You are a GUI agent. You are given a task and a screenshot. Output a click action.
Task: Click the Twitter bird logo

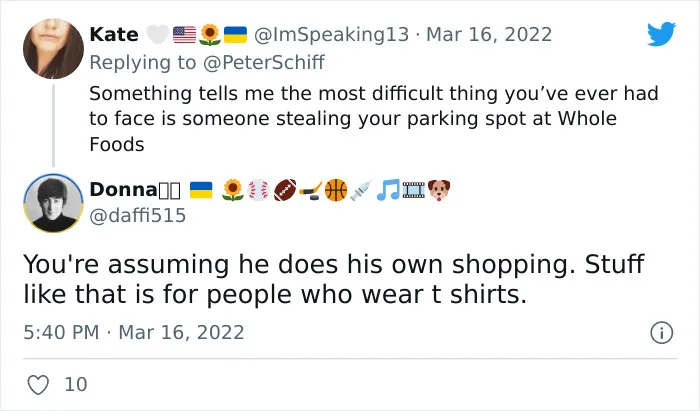(661, 33)
